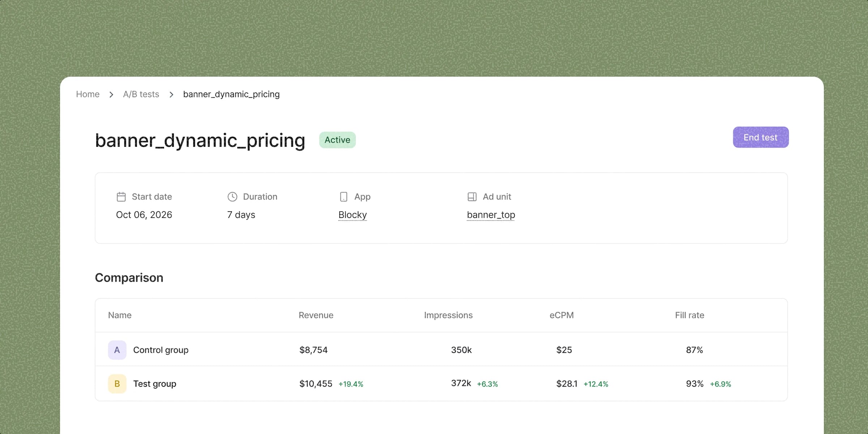
Task: Select the Test group row name
Action: point(155,384)
